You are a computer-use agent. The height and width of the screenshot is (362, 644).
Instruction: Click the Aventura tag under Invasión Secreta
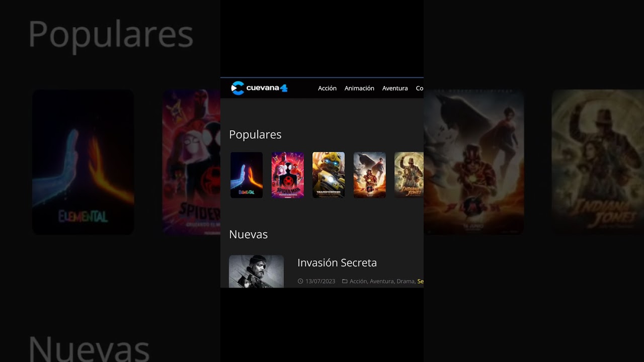tap(382, 281)
